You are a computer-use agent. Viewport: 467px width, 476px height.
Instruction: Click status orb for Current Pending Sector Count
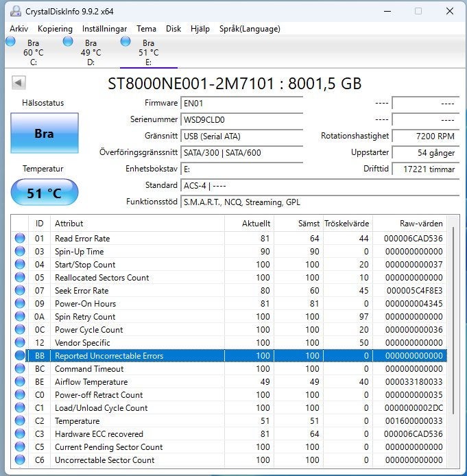pyautogui.click(x=20, y=447)
